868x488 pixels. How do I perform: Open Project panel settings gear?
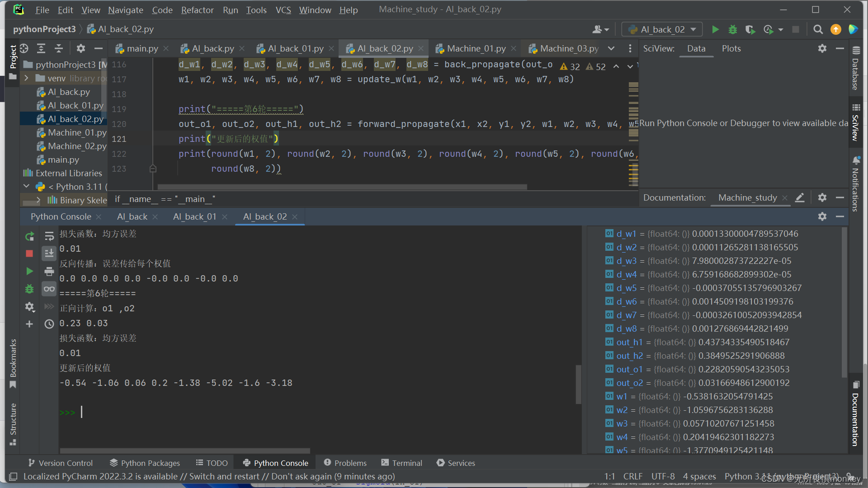click(x=80, y=48)
